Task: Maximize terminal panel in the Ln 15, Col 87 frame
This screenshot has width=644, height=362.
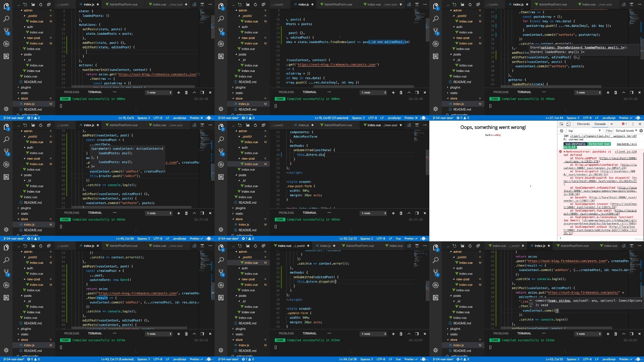Action: (x=409, y=92)
